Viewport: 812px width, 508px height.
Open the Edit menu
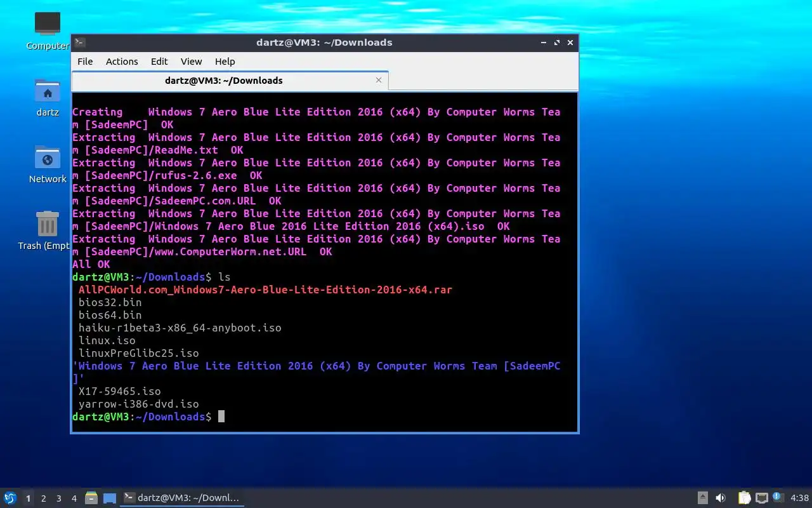(159, 62)
